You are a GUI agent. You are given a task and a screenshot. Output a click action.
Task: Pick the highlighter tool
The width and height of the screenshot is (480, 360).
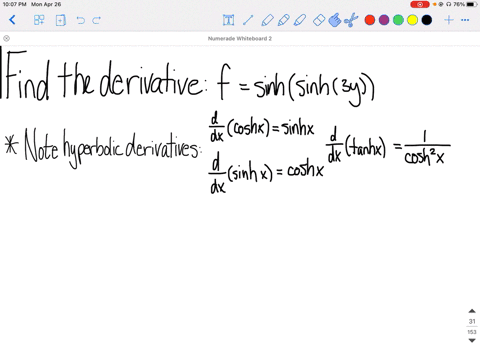(300, 20)
